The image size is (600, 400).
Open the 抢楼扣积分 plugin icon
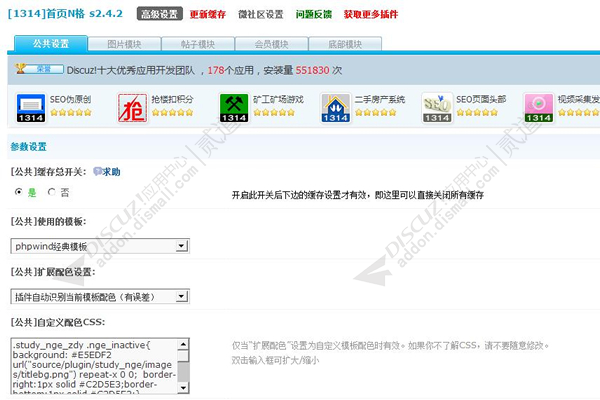tap(132, 106)
